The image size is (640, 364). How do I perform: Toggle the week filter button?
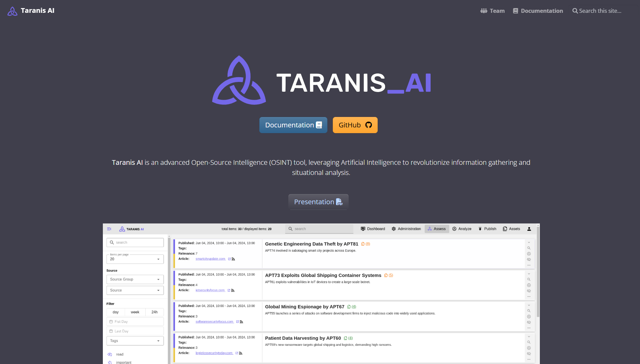pos(135,312)
